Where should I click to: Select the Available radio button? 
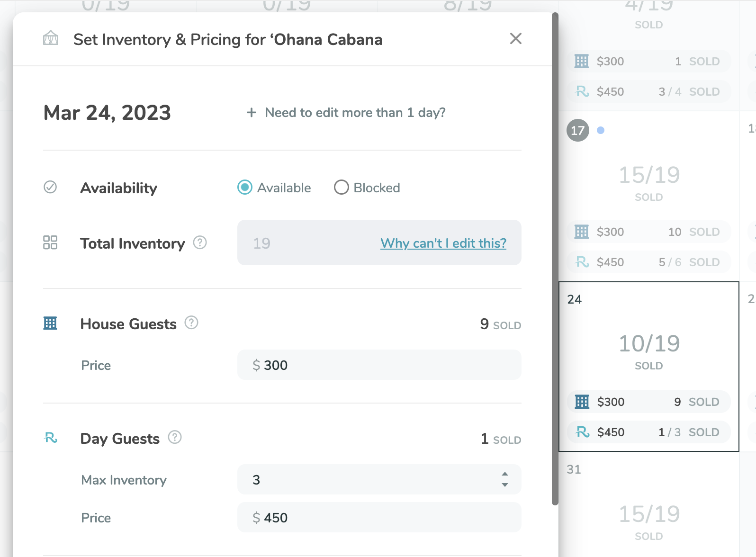(245, 188)
